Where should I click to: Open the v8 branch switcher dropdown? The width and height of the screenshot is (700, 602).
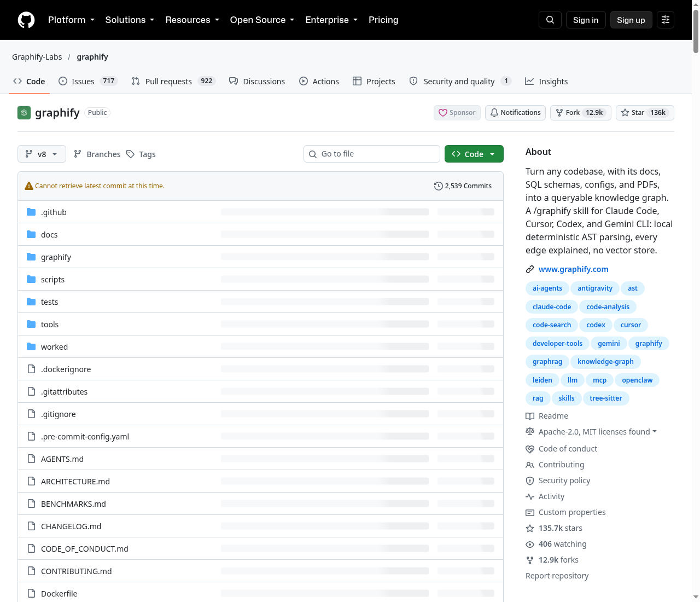coord(42,154)
